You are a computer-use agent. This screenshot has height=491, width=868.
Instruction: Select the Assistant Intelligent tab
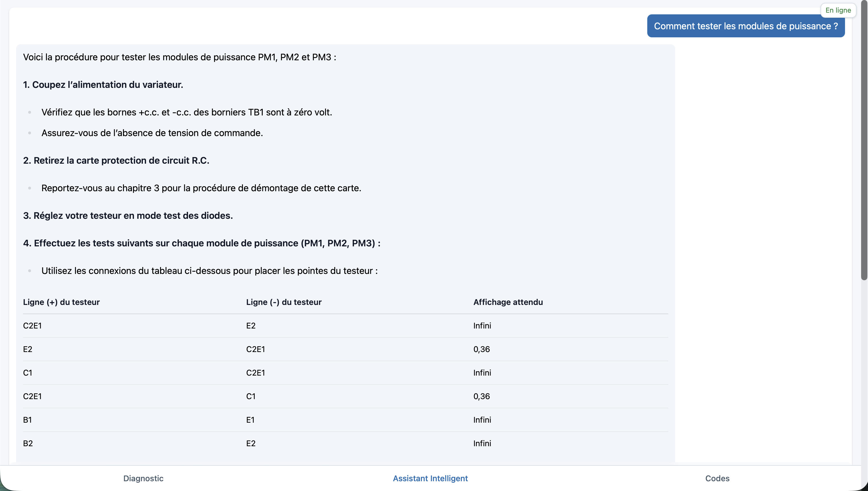[x=430, y=478]
